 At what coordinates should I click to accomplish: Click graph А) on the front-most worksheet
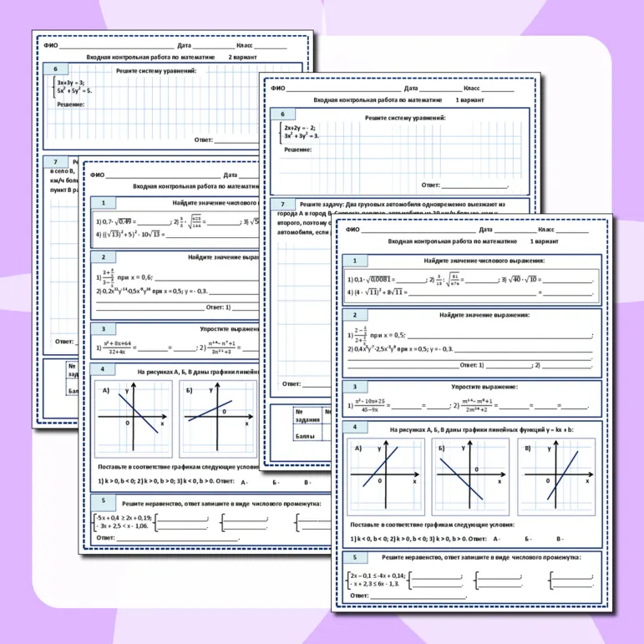tap(386, 476)
